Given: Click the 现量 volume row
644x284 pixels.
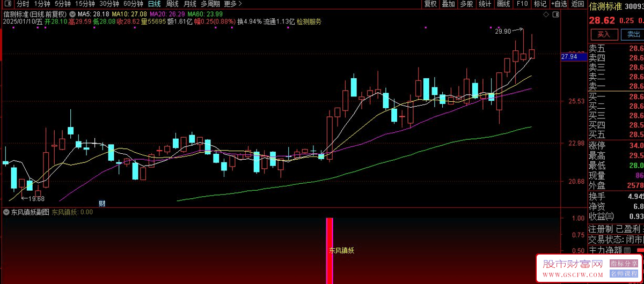Looking at the screenshot, I should pyautogui.click(x=616, y=175).
